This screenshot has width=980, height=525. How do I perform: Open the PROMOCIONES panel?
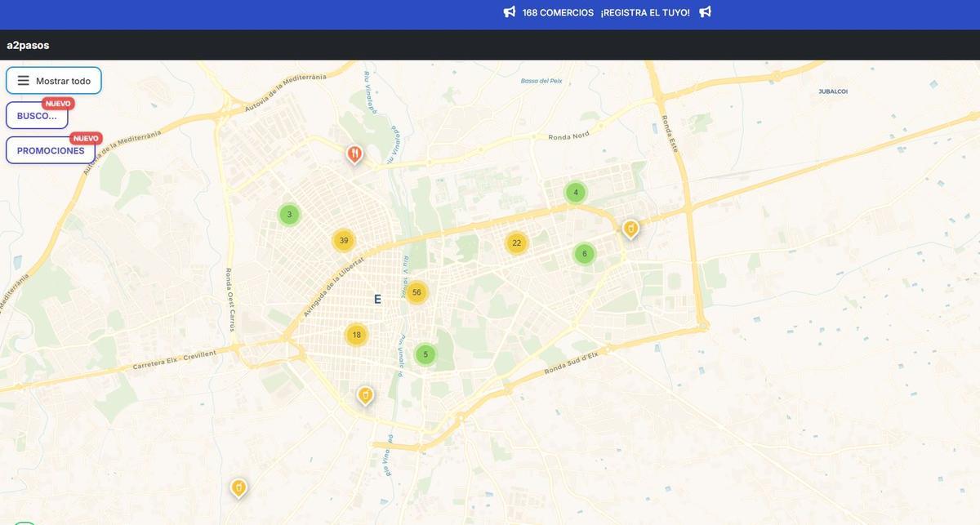coord(49,149)
